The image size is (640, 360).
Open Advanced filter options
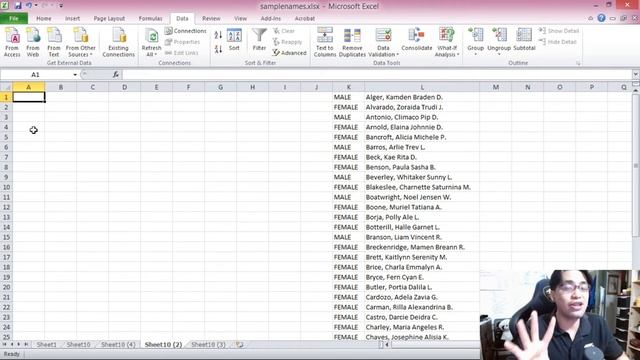(289, 53)
